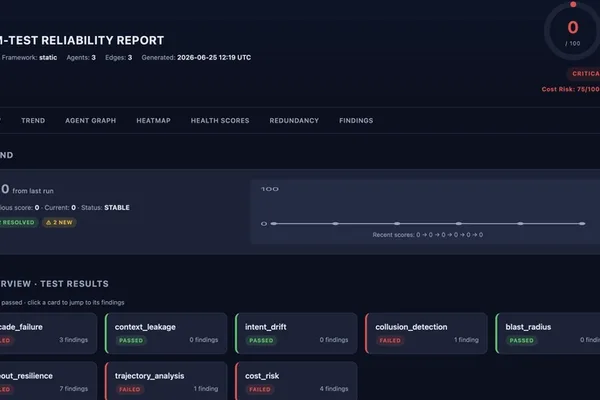Click the Generated 2026-06-25 12:19 UTC timestamp
The width and height of the screenshot is (600, 400).
tap(196, 57)
